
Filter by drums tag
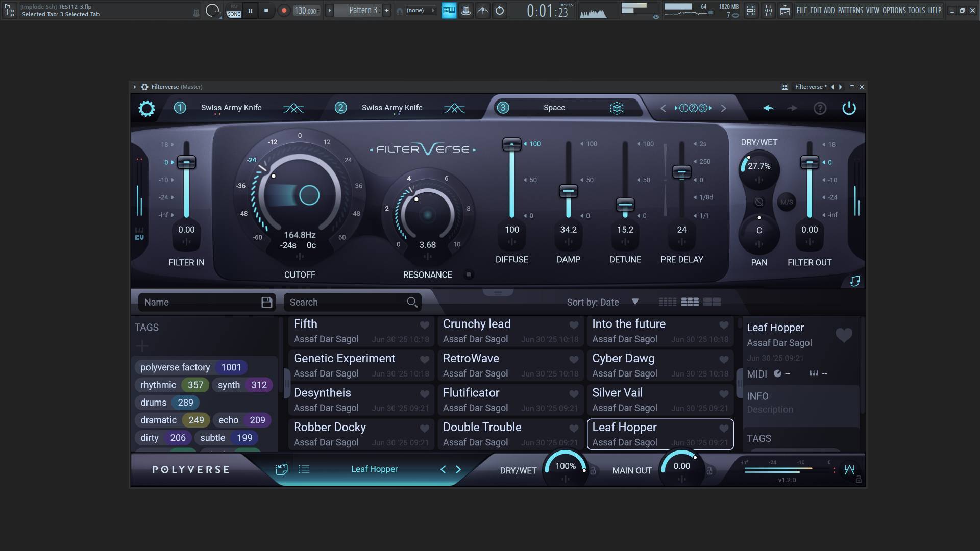pos(167,403)
